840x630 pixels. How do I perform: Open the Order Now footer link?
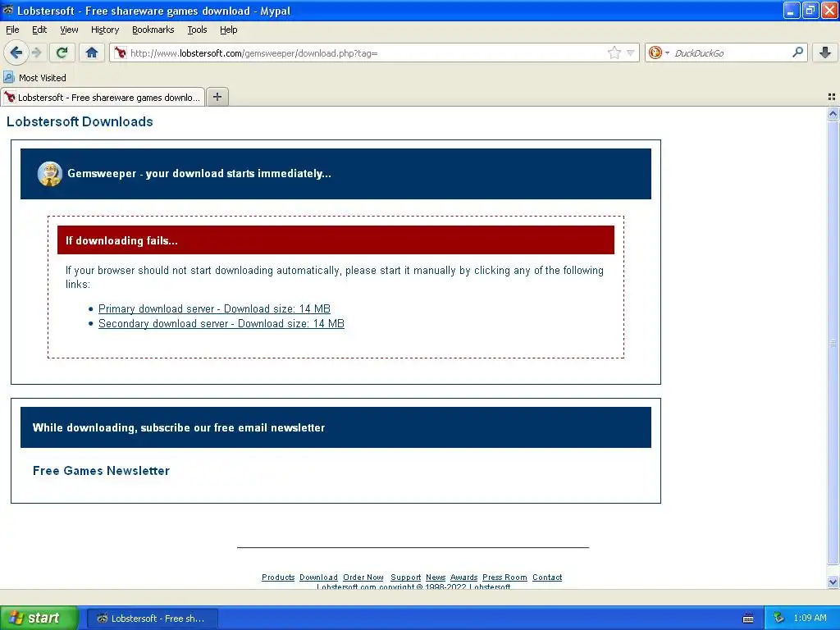pyautogui.click(x=363, y=577)
